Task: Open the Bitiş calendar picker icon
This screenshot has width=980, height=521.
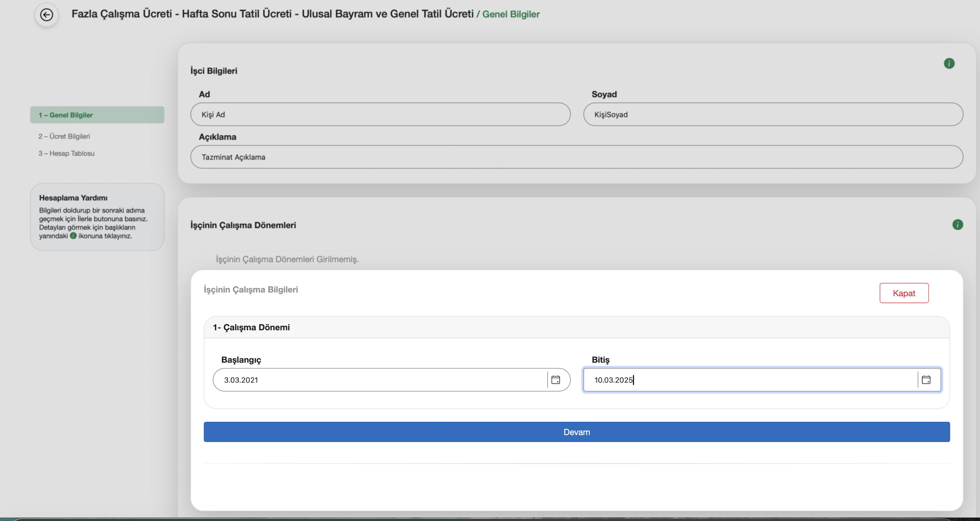Action: coord(926,380)
